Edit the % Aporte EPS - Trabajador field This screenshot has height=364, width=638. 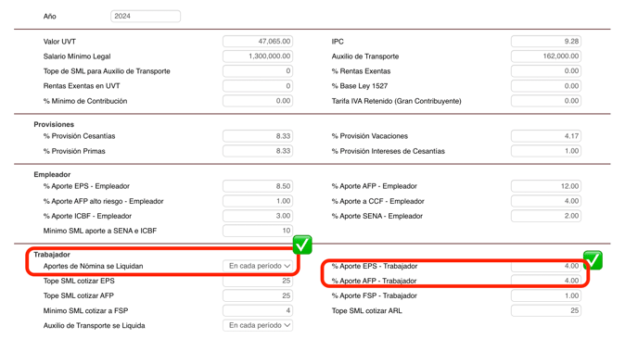(546, 266)
